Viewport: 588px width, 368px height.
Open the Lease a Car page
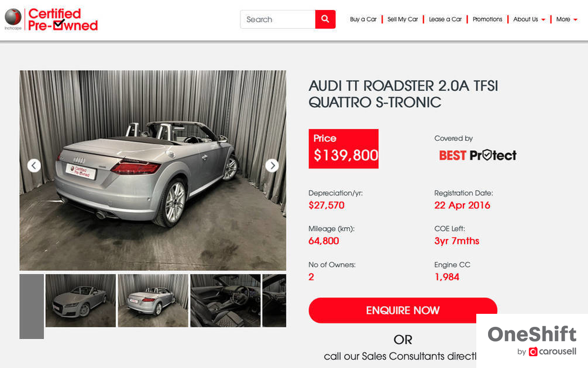[445, 19]
